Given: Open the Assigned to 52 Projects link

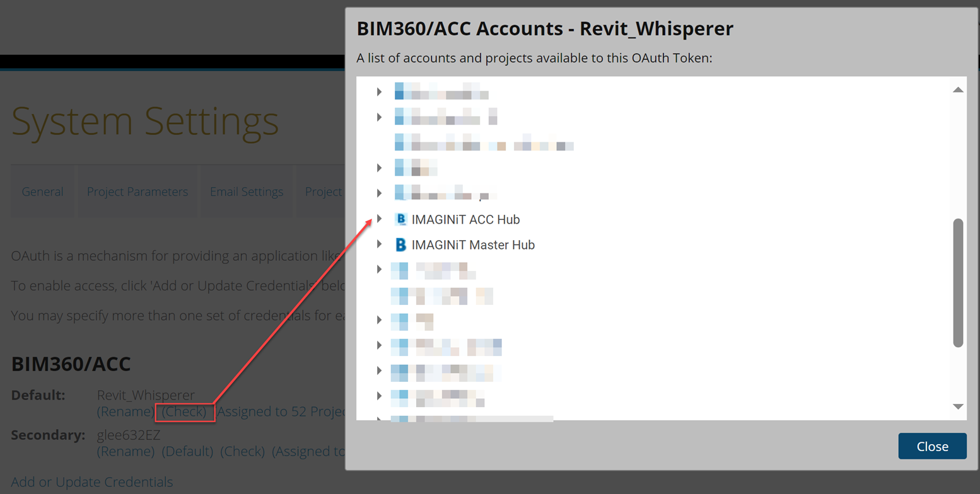Looking at the screenshot, I should (x=281, y=412).
